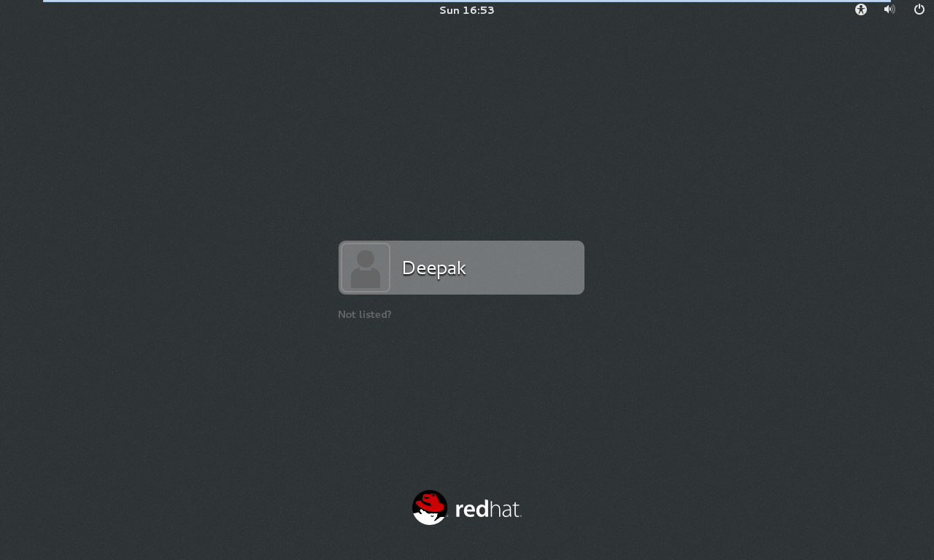Select the Deepak user name
Image resolution: width=934 pixels, height=560 pixels.
(x=433, y=268)
